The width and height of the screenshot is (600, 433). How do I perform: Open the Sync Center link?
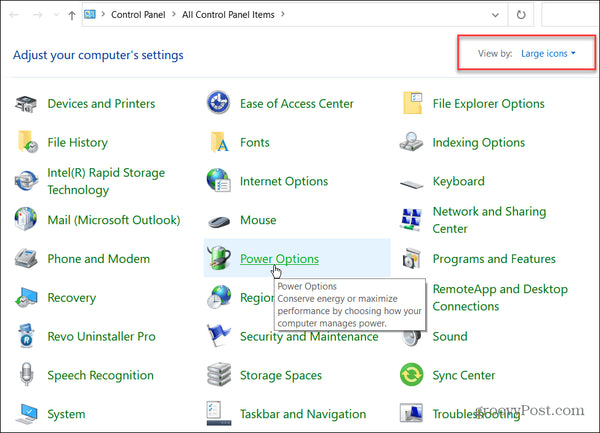pos(464,376)
